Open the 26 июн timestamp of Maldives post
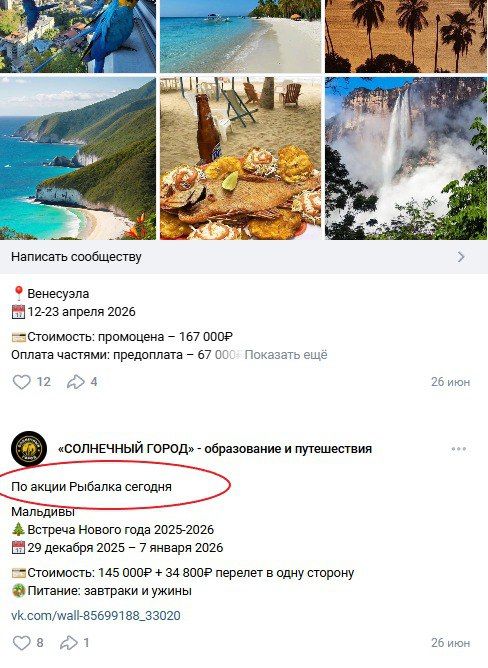The height and width of the screenshot is (668, 488). pos(450,642)
